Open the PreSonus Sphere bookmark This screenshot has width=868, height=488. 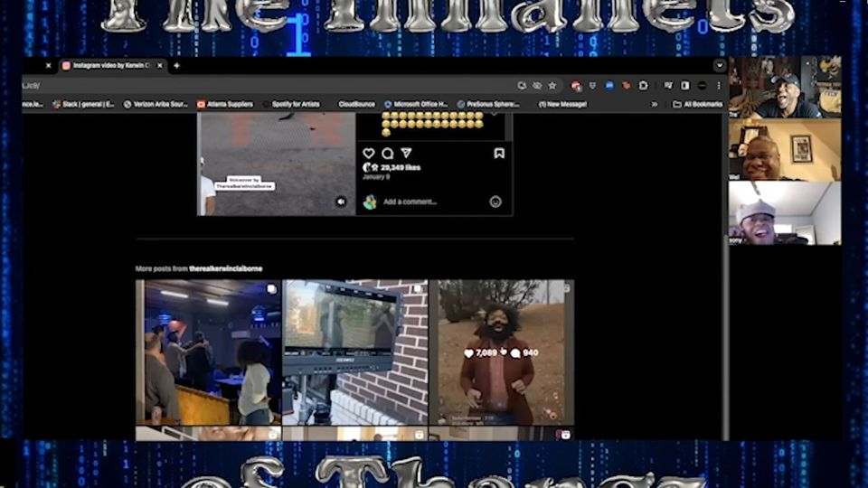click(x=488, y=104)
